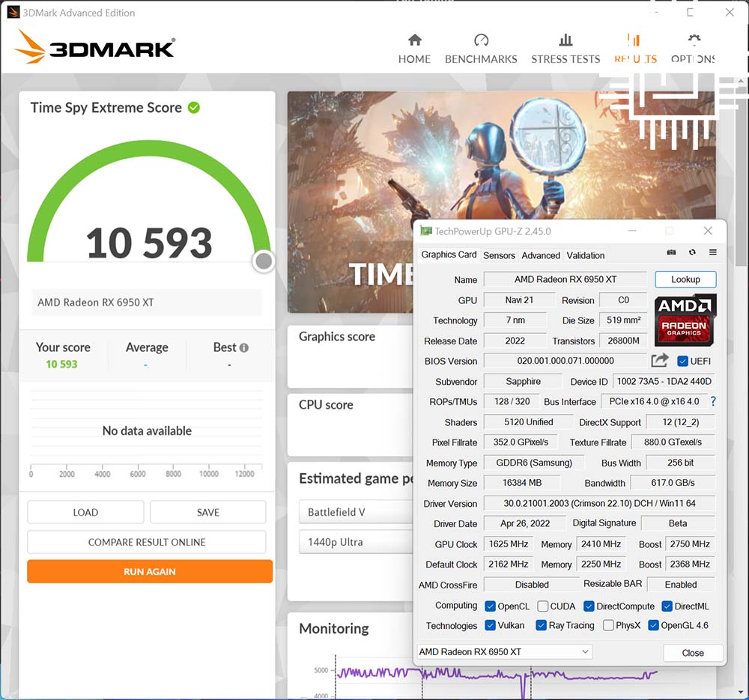Click the SAVE button
Screen dimensions: 749x700
(207, 512)
